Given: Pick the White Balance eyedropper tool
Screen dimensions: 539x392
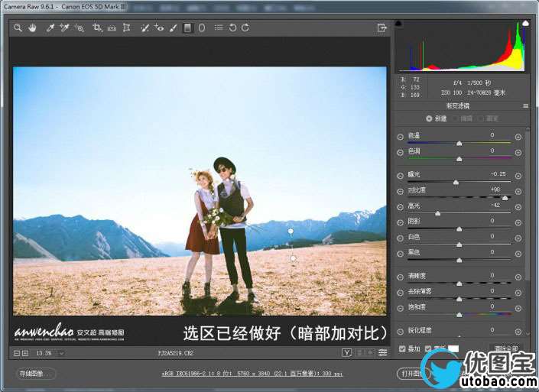Looking at the screenshot, I should (50, 28).
